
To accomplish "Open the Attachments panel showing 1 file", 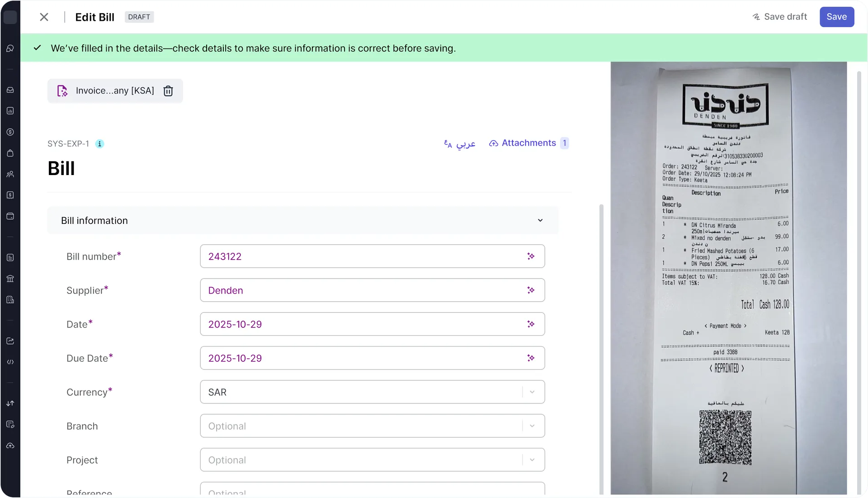I will [528, 143].
